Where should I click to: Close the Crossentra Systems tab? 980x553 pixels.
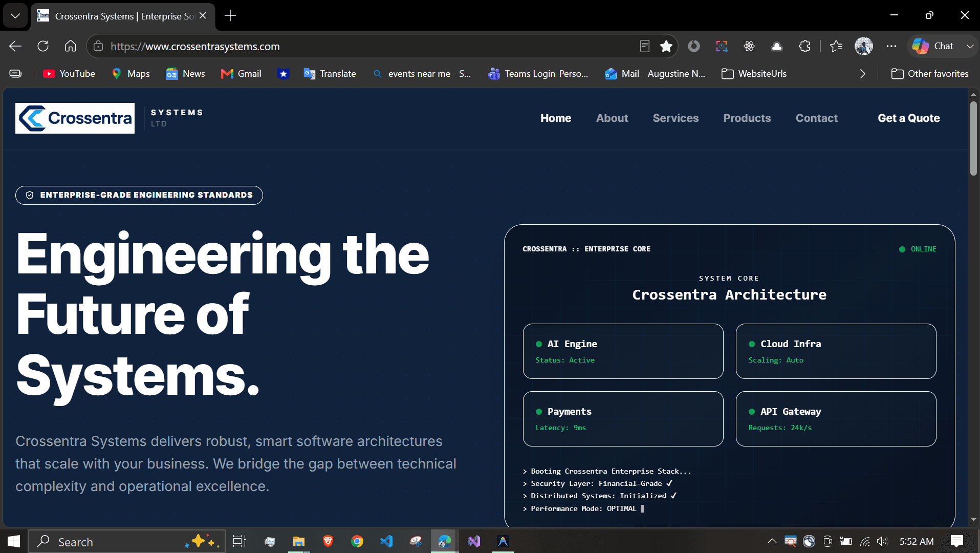click(203, 16)
